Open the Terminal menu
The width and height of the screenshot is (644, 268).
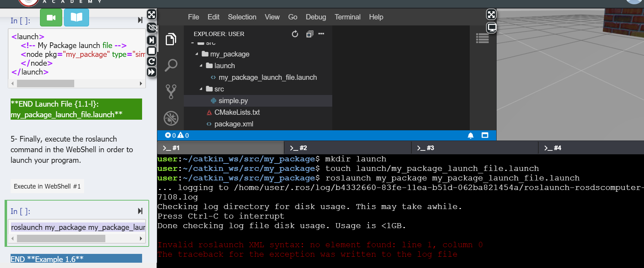tap(347, 17)
